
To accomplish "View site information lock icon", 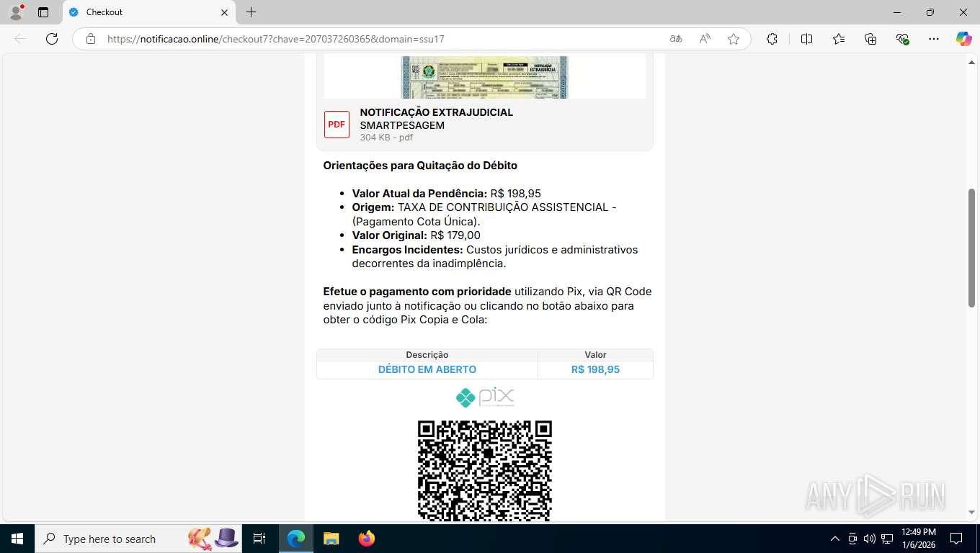I will tap(91, 39).
